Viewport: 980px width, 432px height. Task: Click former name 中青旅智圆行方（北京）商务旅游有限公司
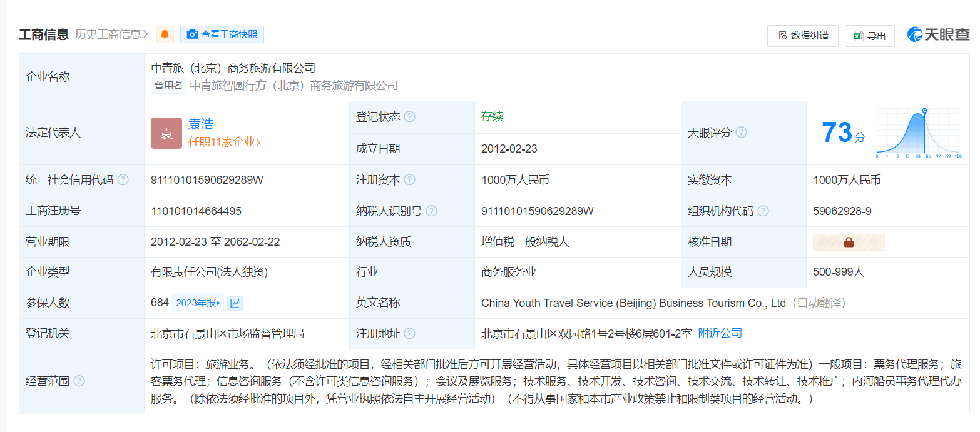point(294,86)
